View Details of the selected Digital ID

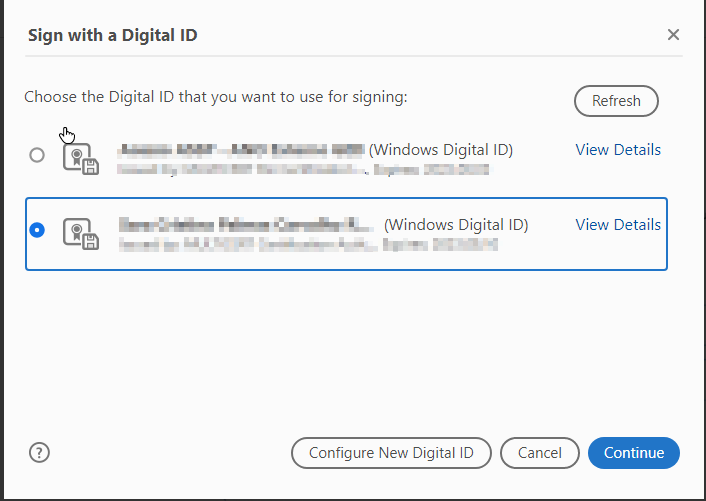pyautogui.click(x=618, y=225)
